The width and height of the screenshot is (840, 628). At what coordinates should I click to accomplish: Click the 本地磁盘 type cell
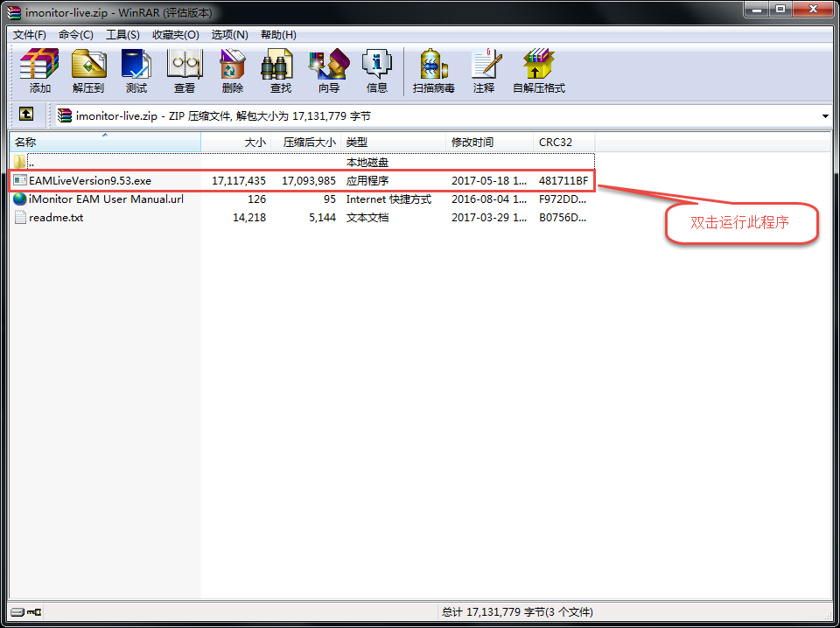[367, 162]
